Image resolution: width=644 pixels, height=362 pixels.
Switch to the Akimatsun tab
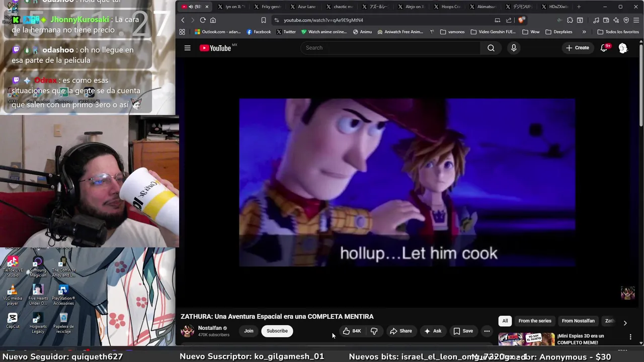pyautogui.click(x=483, y=7)
